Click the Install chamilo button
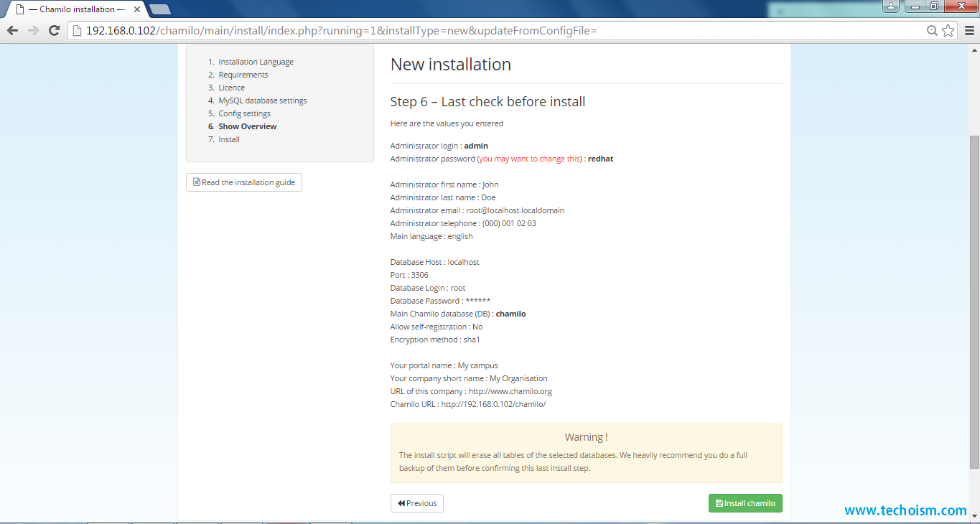 pos(745,503)
